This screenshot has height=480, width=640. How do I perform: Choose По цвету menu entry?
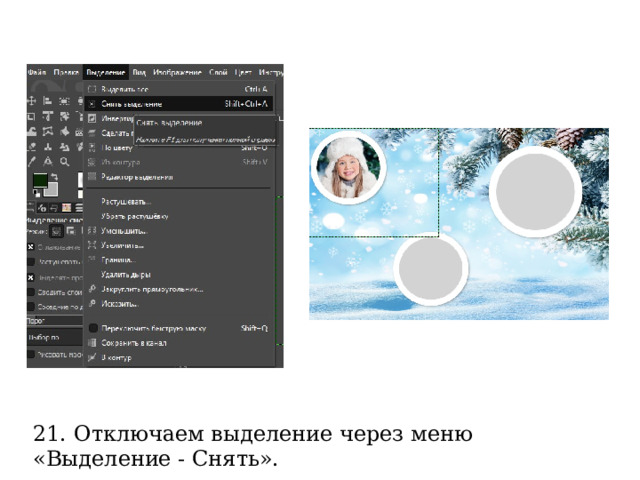178,147
